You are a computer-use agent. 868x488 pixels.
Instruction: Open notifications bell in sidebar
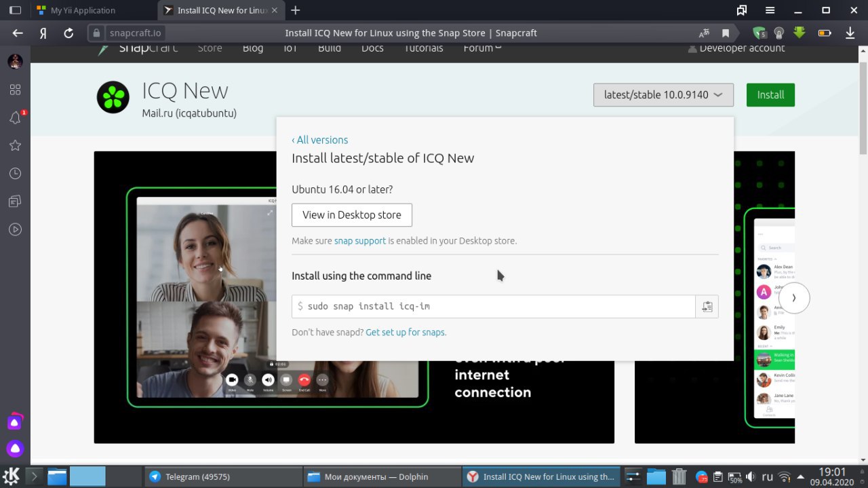[15, 117]
